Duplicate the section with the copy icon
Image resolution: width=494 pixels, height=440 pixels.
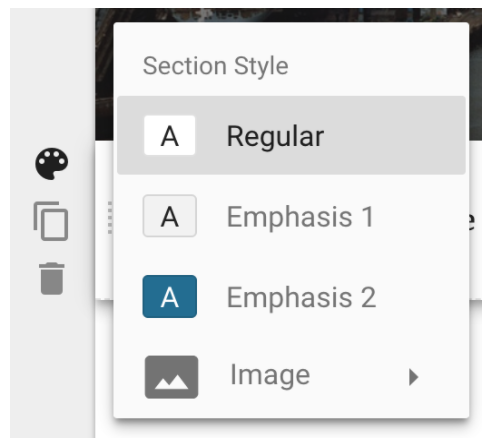pyautogui.click(x=51, y=221)
